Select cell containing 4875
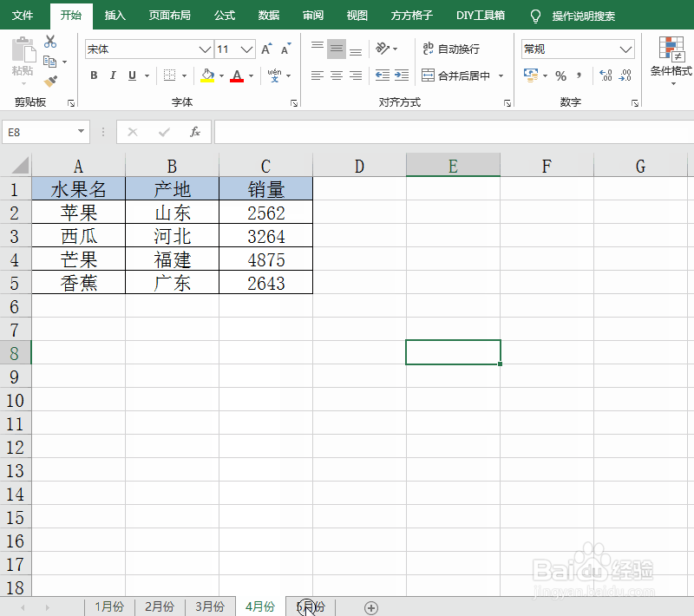694x616 pixels. tap(266, 259)
